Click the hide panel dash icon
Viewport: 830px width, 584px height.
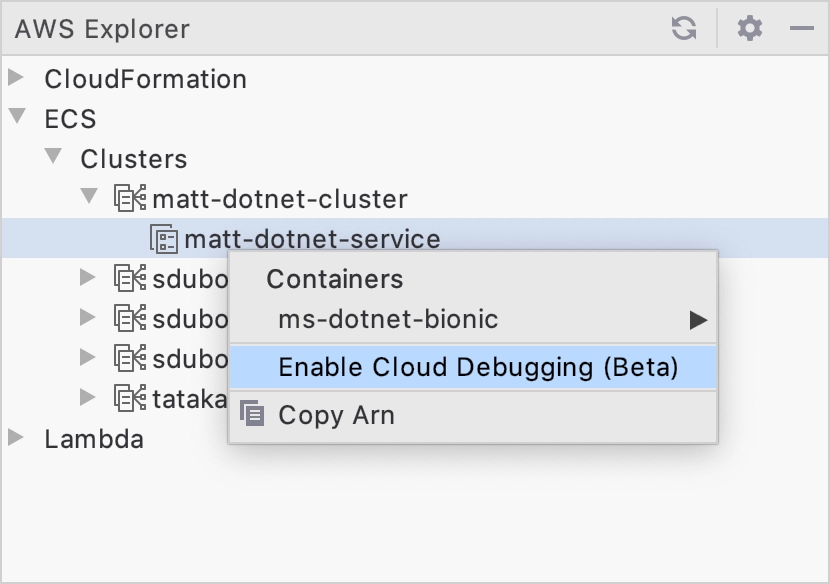click(801, 28)
